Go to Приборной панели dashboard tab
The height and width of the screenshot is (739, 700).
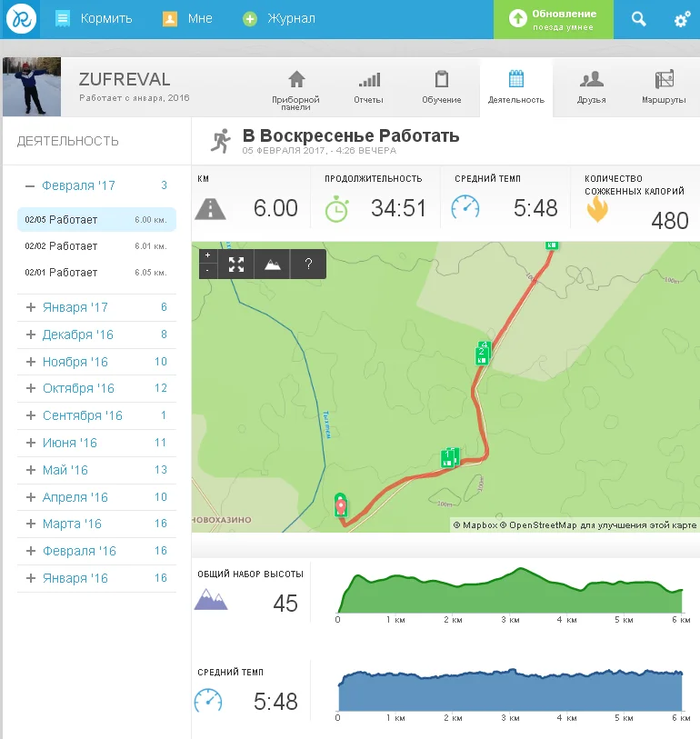[x=296, y=91]
